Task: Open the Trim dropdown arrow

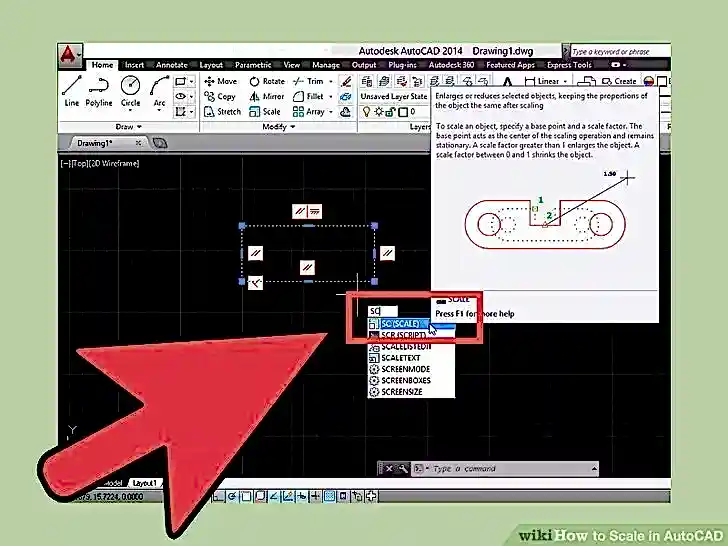Action: click(x=331, y=82)
